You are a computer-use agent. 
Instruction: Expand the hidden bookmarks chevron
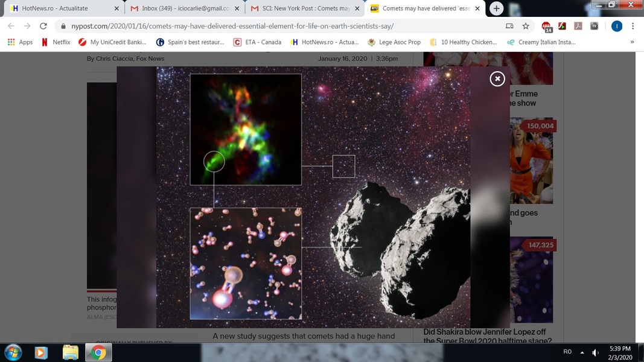coord(632,42)
